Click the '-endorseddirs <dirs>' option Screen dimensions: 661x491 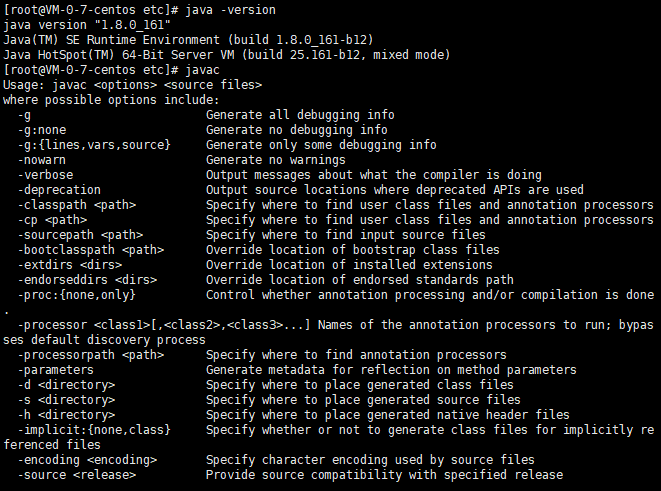click(x=87, y=280)
